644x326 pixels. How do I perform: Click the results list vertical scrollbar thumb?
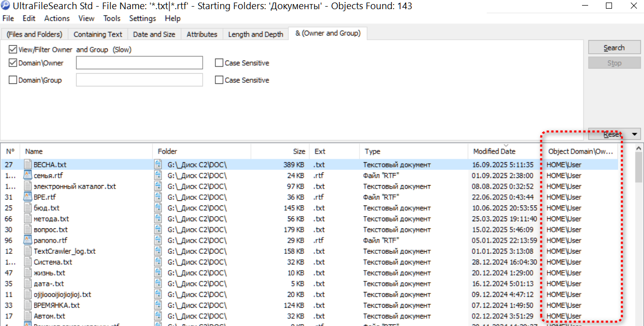point(638,167)
